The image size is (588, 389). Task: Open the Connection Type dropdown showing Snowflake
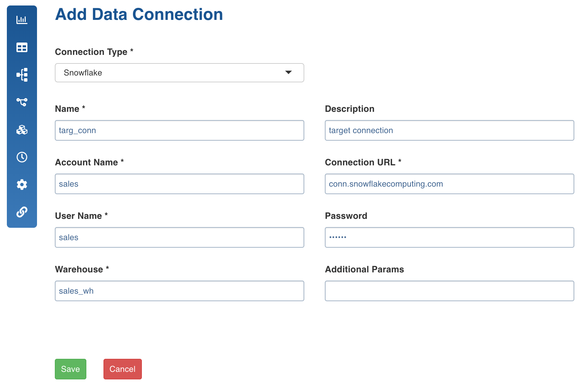(x=180, y=73)
